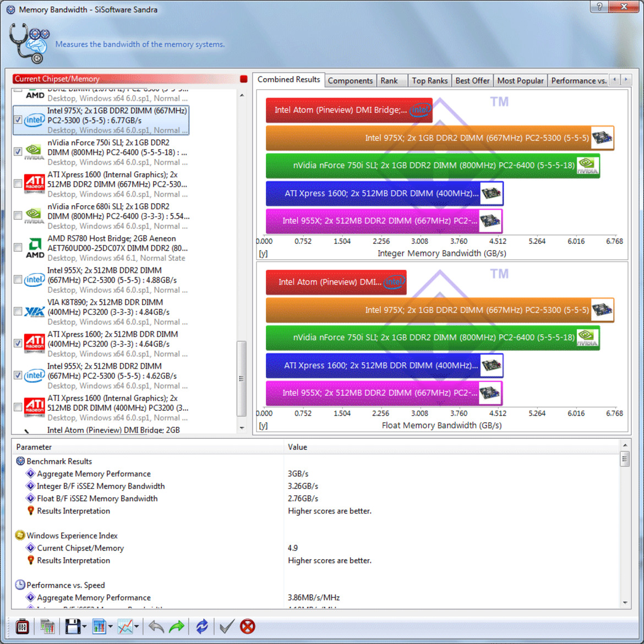Click the line graph toolbar icon
The height and width of the screenshot is (644, 644).
(x=125, y=626)
